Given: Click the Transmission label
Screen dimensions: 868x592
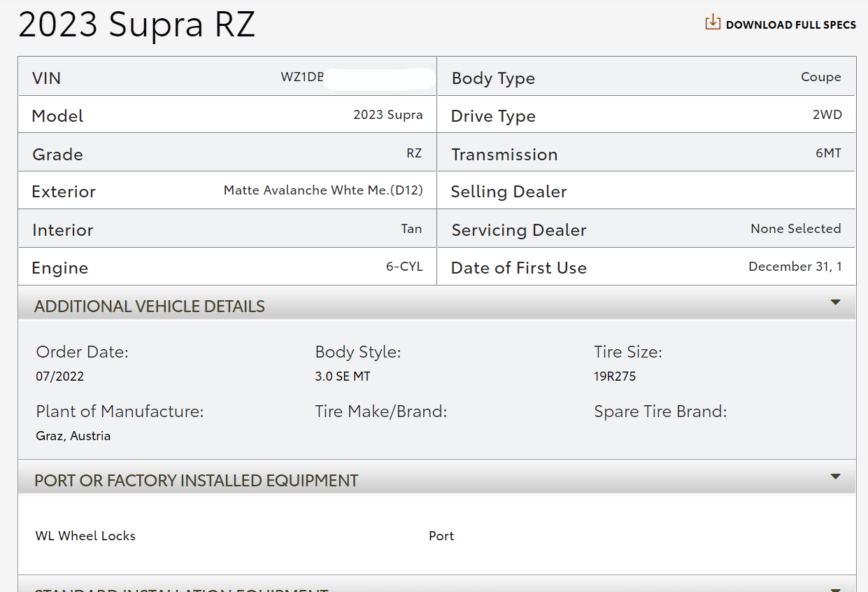Looking at the screenshot, I should coord(504,155).
